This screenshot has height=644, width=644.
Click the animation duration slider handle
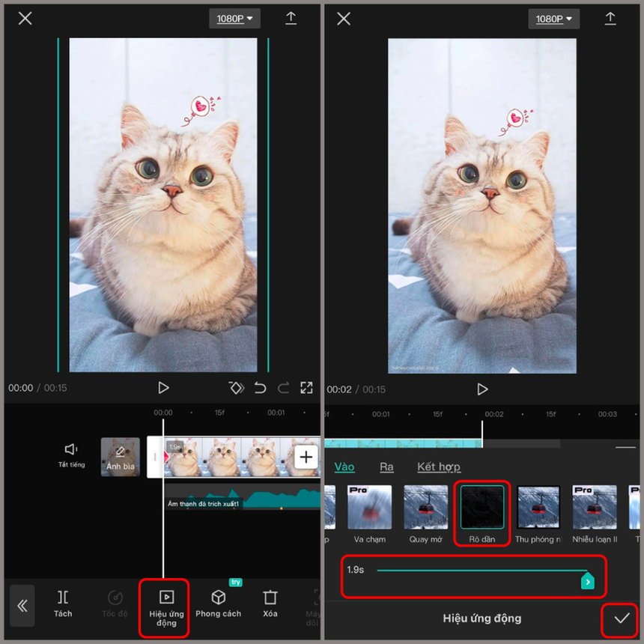588,581
